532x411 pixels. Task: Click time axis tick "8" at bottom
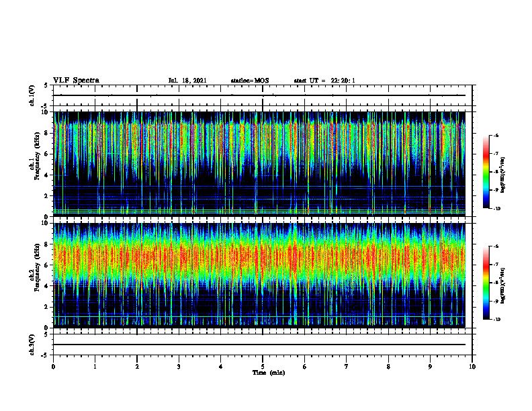tap(388, 367)
